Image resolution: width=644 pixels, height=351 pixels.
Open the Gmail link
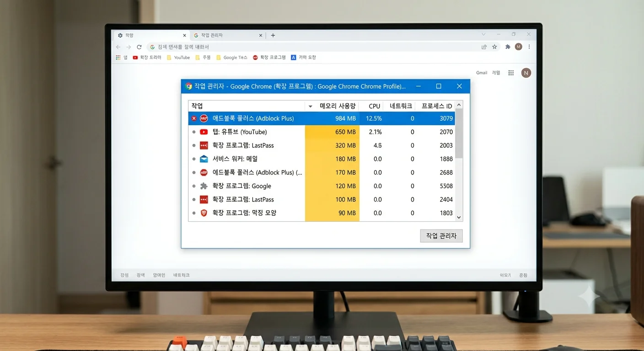[482, 73]
